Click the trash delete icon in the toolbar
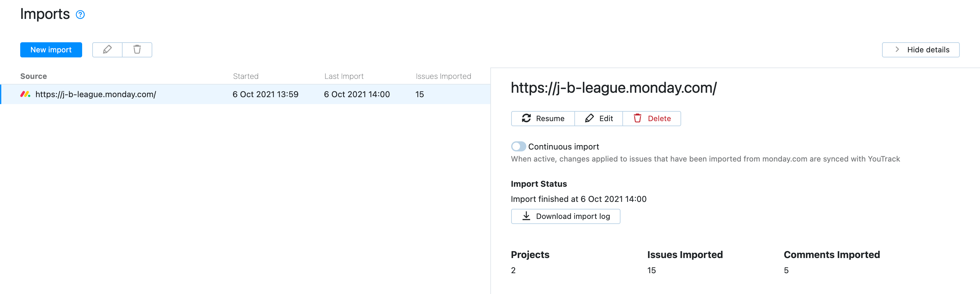The width and height of the screenshot is (980, 294). coord(137,50)
